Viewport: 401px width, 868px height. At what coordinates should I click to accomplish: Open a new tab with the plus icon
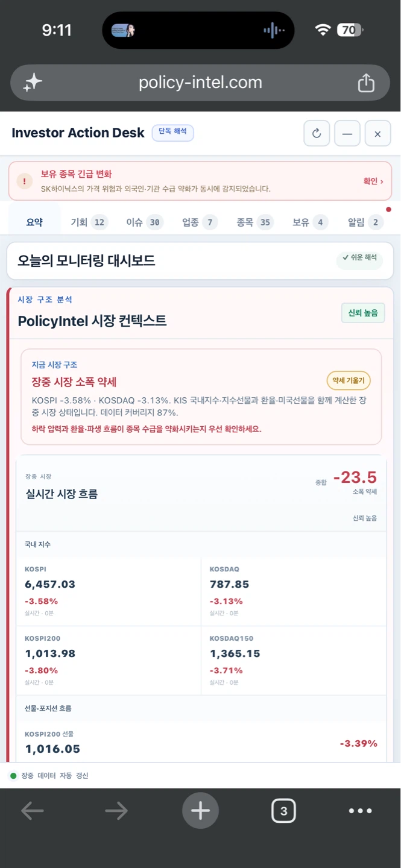click(x=200, y=811)
